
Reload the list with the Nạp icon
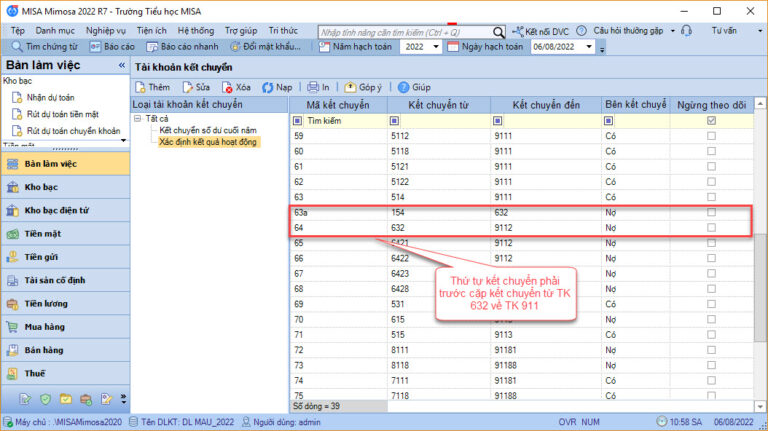click(268, 87)
